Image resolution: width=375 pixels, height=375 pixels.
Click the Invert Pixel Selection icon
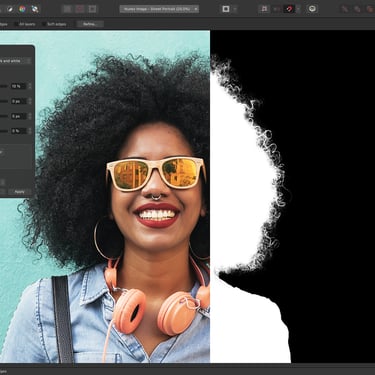pos(92,9)
